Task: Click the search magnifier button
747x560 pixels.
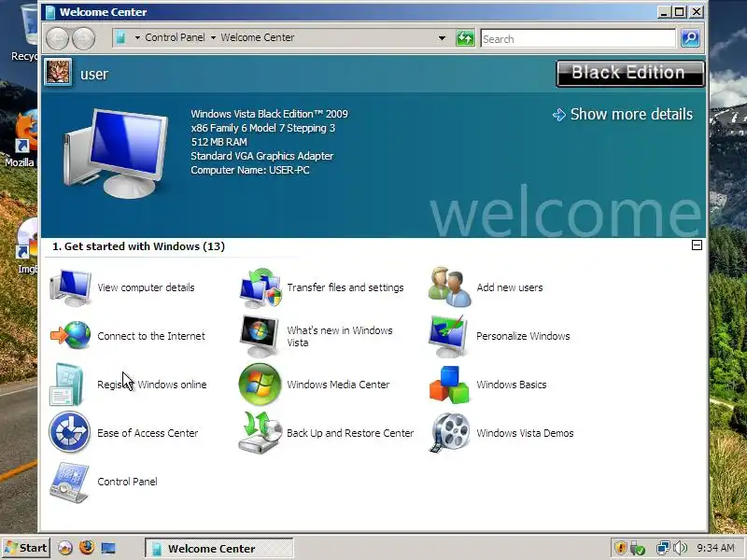Action: [690, 38]
